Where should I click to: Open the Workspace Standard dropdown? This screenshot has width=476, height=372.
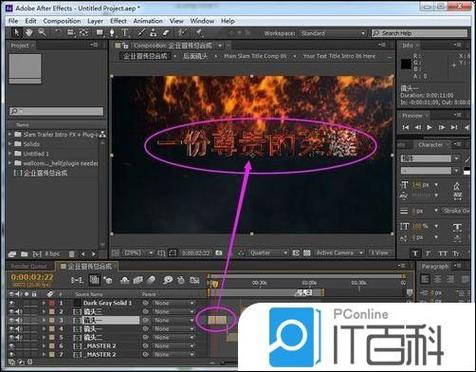[x=332, y=33]
